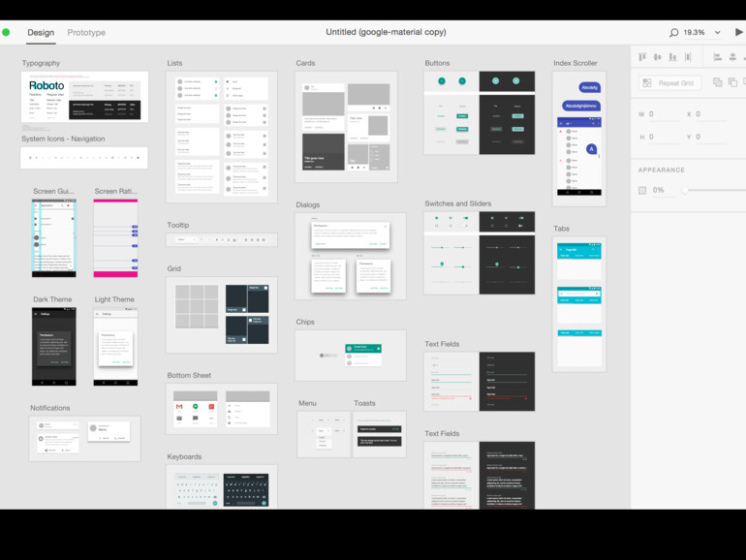Click the 'Tabs' artboard label
The image size is (746, 560).
[561, 229]
